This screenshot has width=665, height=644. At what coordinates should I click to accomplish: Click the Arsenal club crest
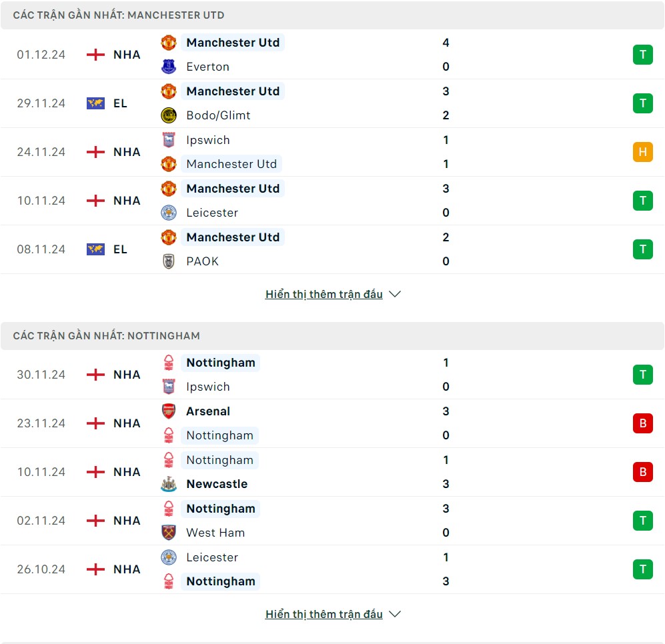(x=169, y=411)
